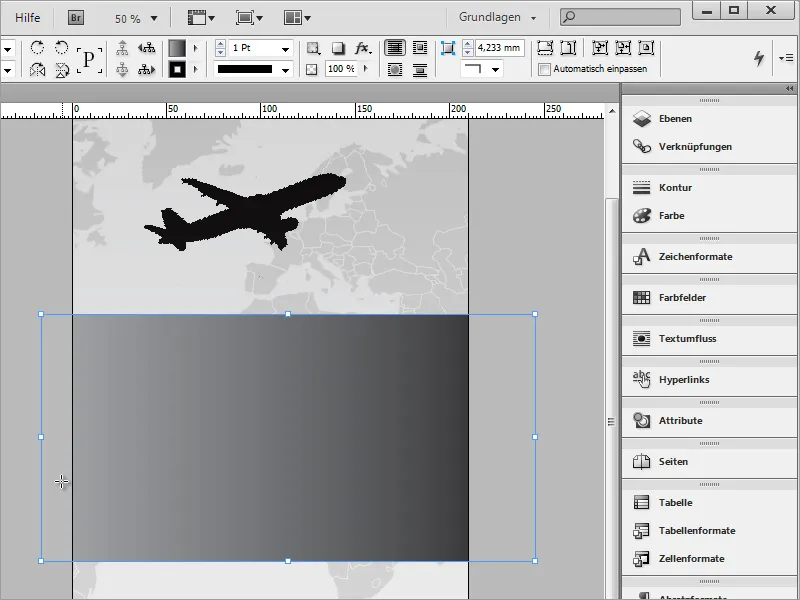Fit frame to content icon
Screen dimensions: 800x600
623,48
